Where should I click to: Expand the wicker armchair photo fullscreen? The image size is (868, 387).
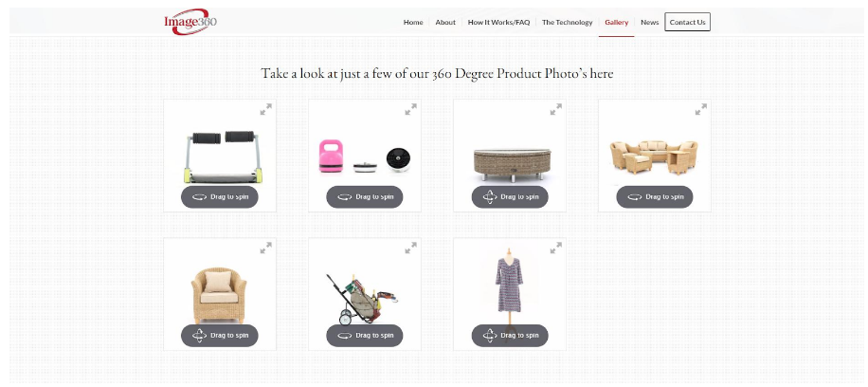point(265,248)
